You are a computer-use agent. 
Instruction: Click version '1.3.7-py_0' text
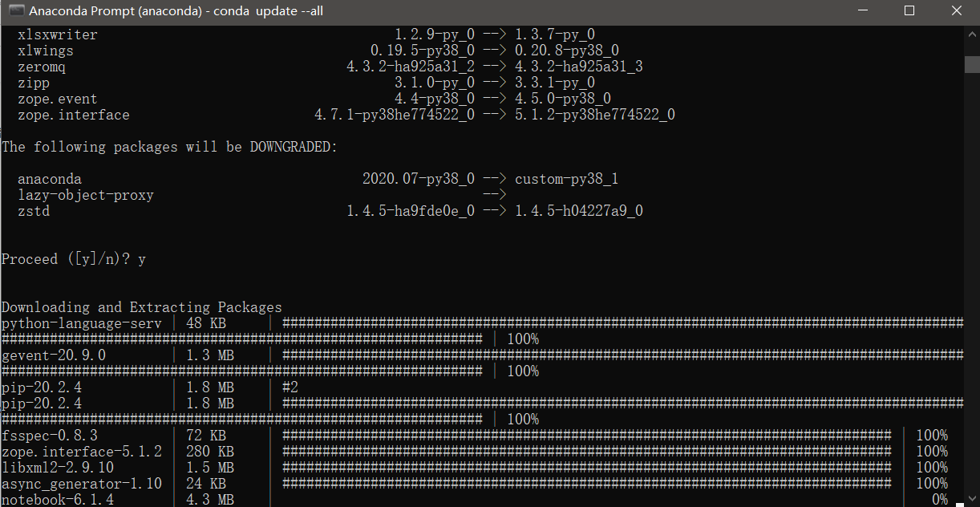coord(555,35)
